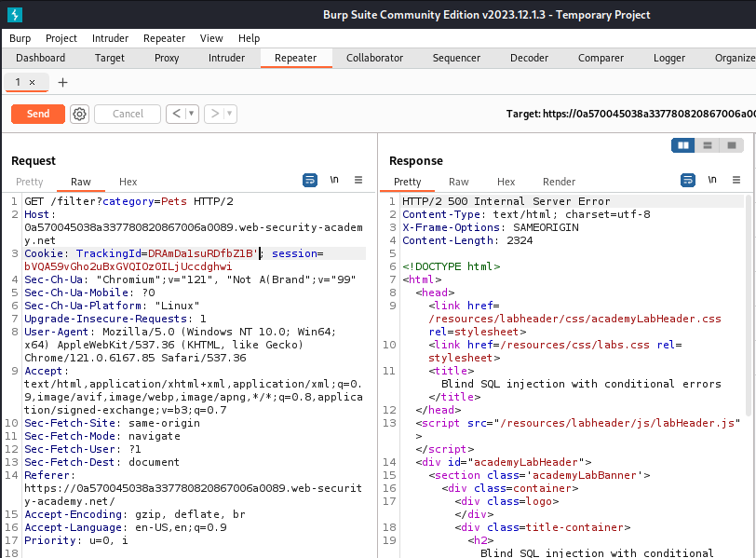The image size is (756, 558).
Task: Select top-bottom split layout icon
Action: click(708, 145)
